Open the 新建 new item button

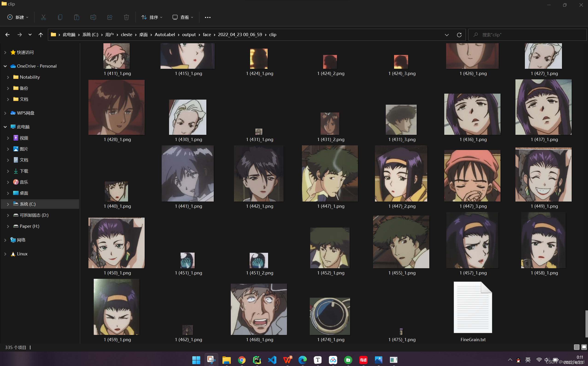coord(18,17)
